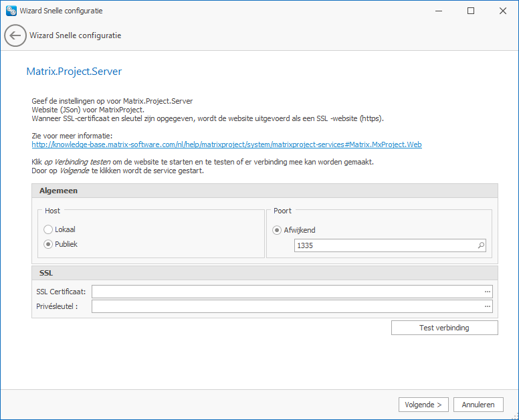
Task: Maximize the wizard window
Action: coord(471,11)
